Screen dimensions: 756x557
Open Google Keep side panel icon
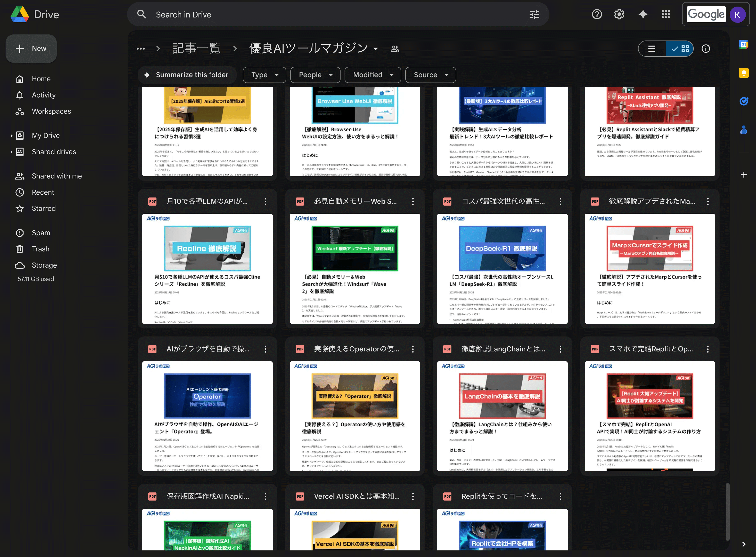pyautogui.click(x=744, y=73)
